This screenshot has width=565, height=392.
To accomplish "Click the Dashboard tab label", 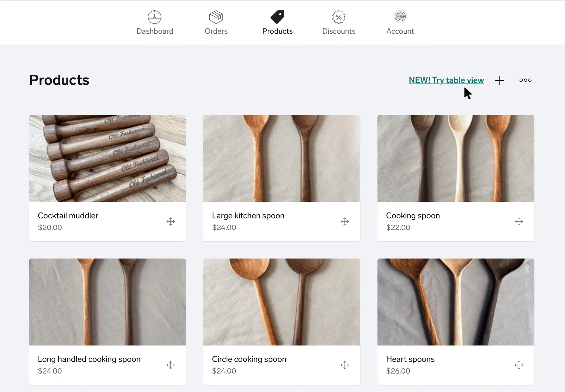I will [x=154, y=30].
